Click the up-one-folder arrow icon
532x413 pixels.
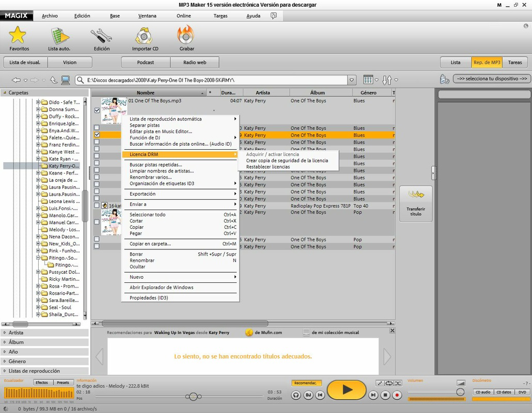pos(54,80)
